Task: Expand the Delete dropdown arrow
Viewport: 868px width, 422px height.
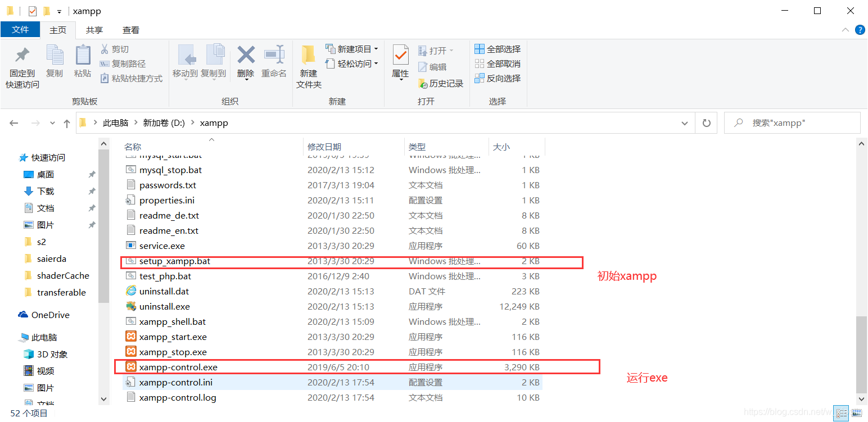Action: [x=246, y=80]
